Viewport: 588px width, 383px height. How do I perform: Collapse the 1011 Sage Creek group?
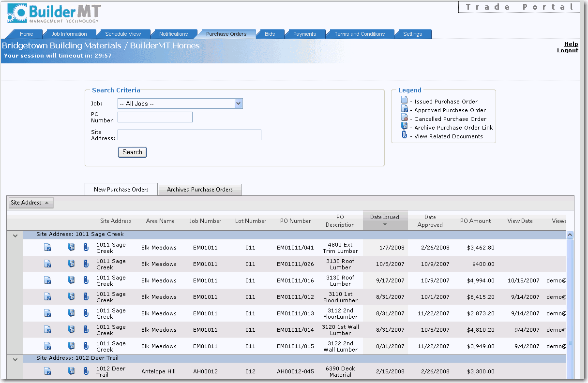coord(15,236)
